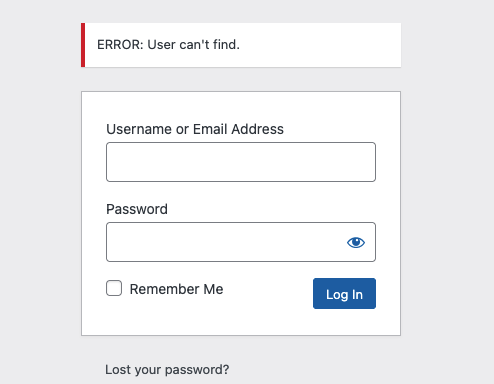
Task: Click the red bar on error notice
Action: tap(83, 45)
